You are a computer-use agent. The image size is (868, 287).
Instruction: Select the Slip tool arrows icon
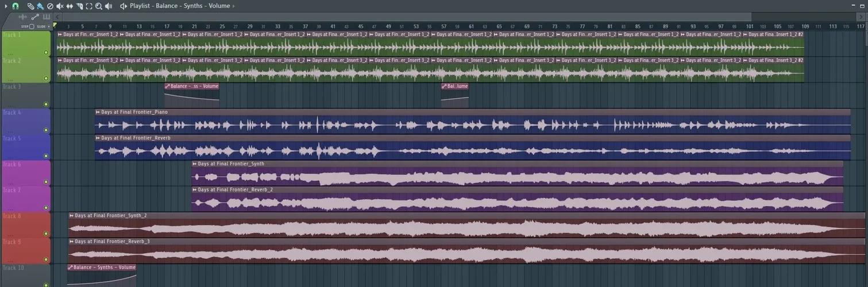click(x=70, y=6)
